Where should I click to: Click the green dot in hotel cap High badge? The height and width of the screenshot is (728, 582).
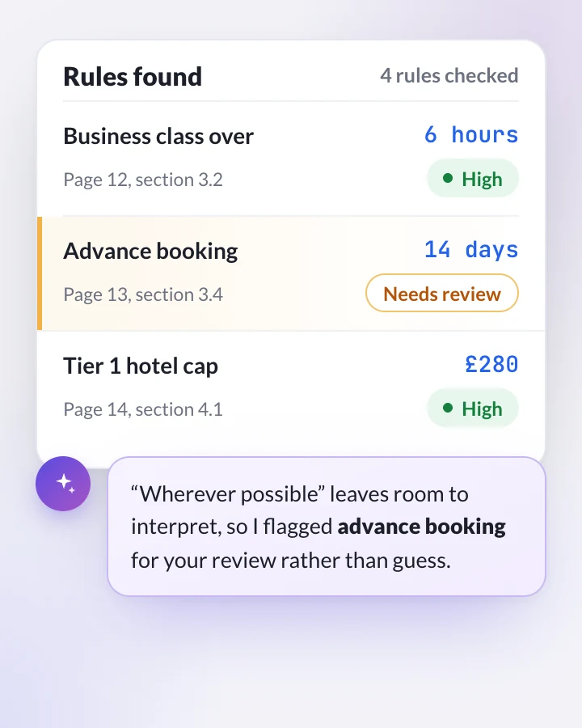point(447,408)
